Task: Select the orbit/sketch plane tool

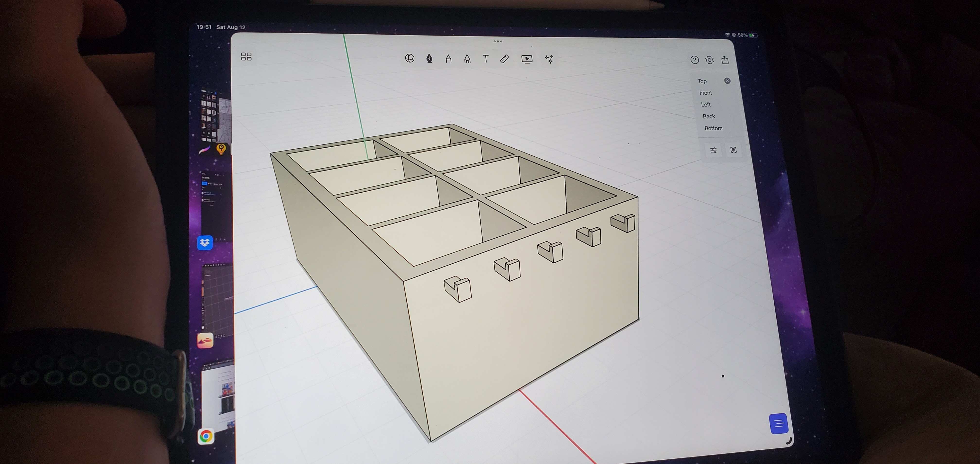Action: click(410, 59)
